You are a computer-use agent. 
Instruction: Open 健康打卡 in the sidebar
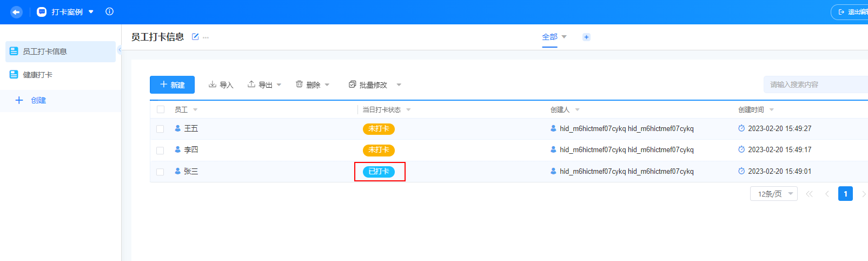pyautogui.click(x=61, y=75)
